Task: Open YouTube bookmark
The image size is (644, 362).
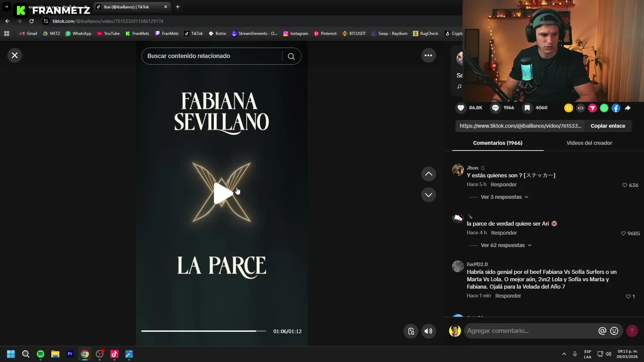Action: 108,34
